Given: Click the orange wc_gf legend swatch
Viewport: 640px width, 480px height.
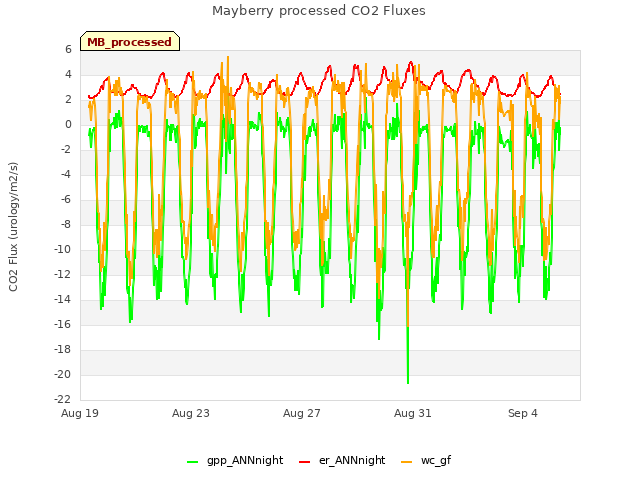Looking at the screenshot, I should click(407, 462).
